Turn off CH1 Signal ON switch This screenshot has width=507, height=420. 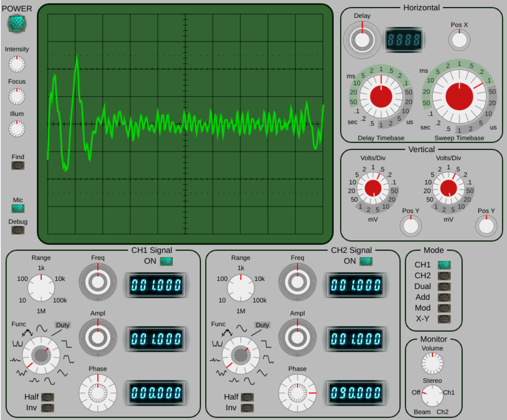click(166, 261)
